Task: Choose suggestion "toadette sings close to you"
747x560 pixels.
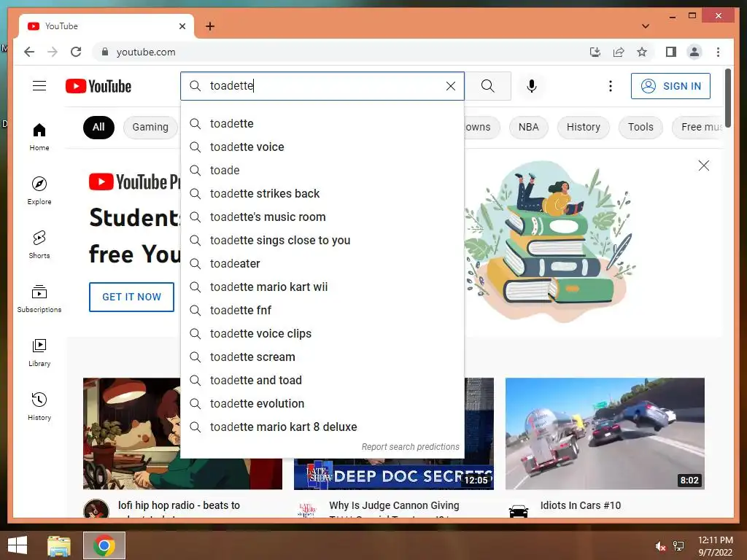Action: point(322,240)
